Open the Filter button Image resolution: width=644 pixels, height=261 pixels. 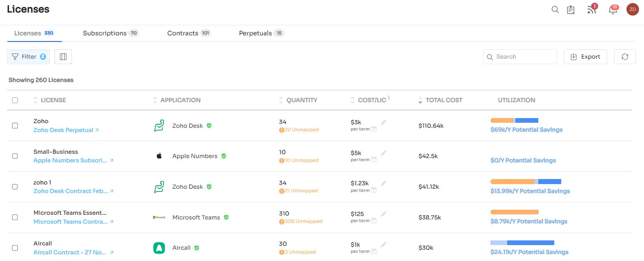[x=28, y=57]
